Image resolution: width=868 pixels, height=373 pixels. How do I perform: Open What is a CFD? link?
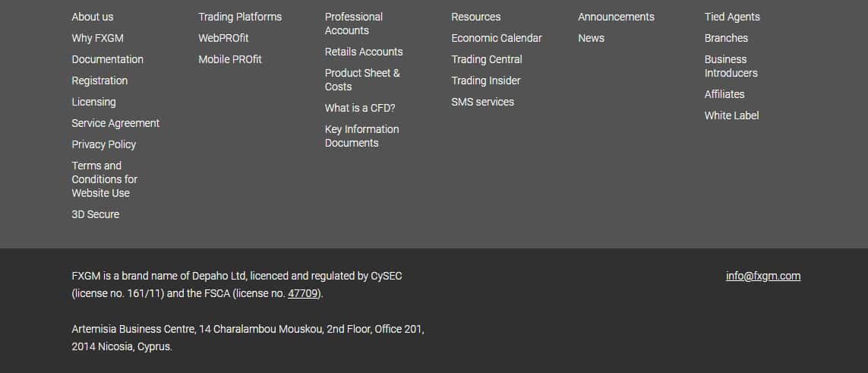click(x=360, y=108)
